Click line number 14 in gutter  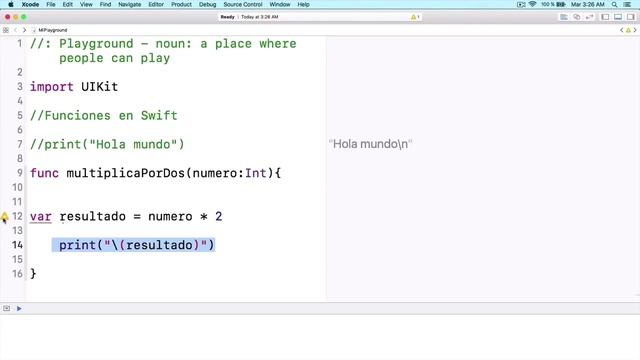(17, 245)
